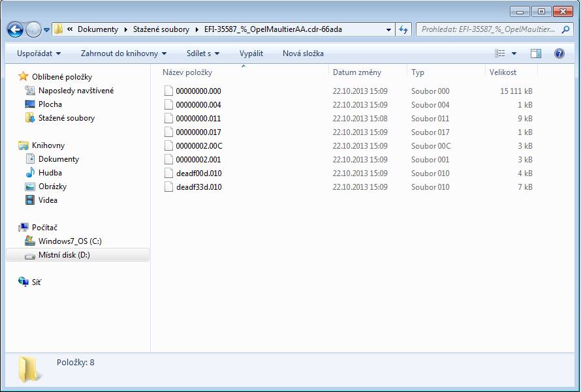This screenshot has height=392, width=581.
Task: Select file name deadf33d.010
Action: pyautogui.click(x=199, y=187)
